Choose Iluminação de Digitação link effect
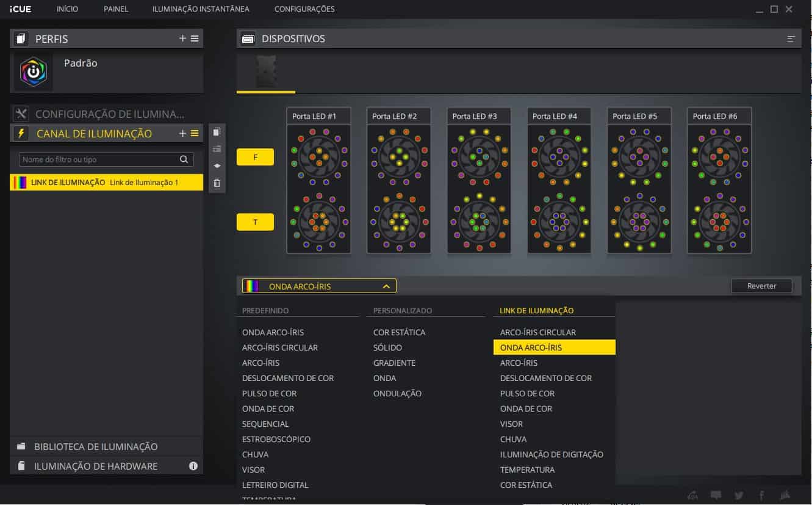Screen dimensions: 812x505 tap(552, 454)
